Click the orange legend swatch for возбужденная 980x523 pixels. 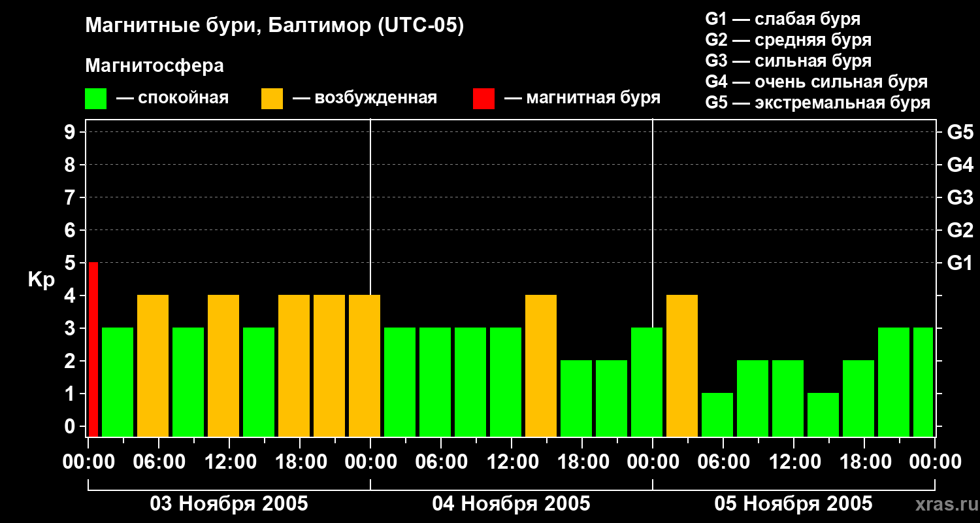pyautogui.click(x=272, y=99)
